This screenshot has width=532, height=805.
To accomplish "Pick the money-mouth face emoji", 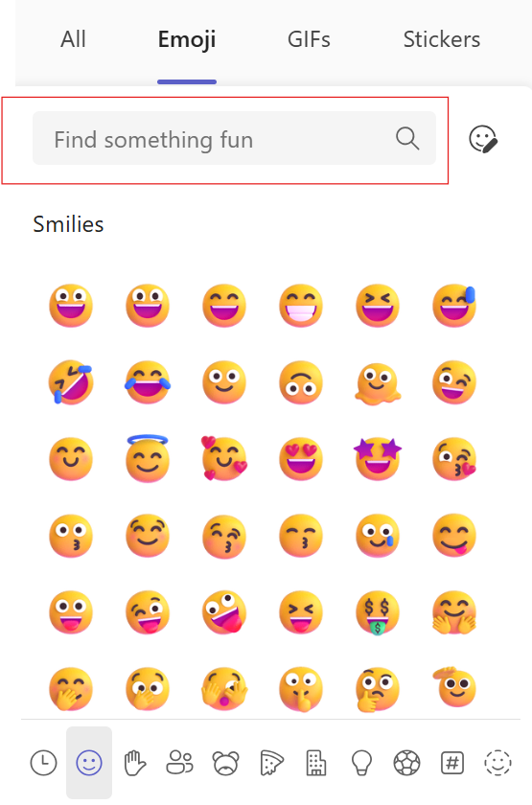I will (x=378, y=612).
